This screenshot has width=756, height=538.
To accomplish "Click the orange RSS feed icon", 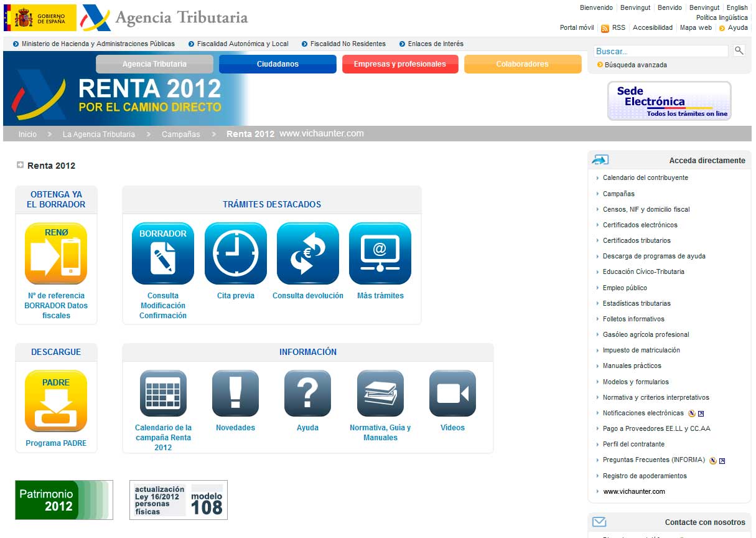I will 605,28.
